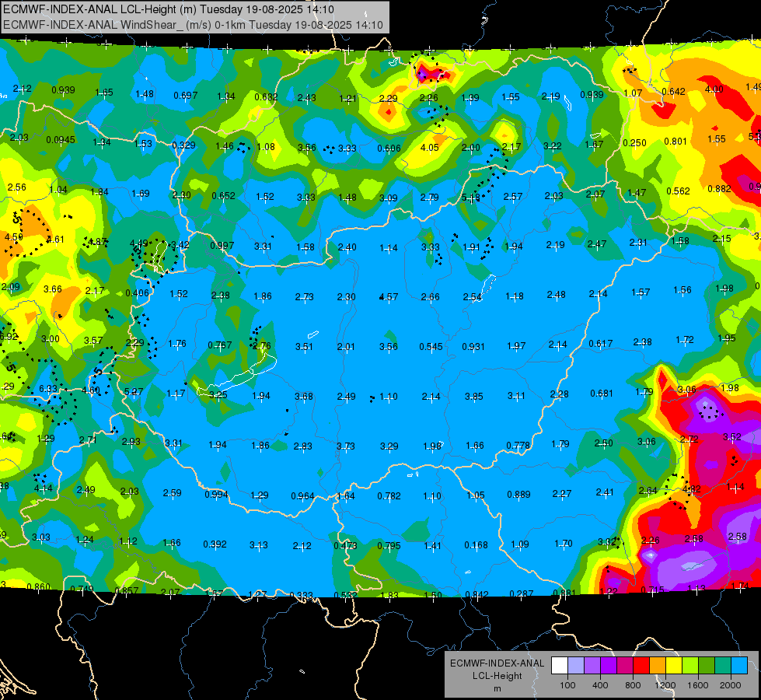The height and width of the screenshot is (700, 761).
Task: Click the wind shear value 4.82
Action: pyautogui.click(x=692, y=489)
